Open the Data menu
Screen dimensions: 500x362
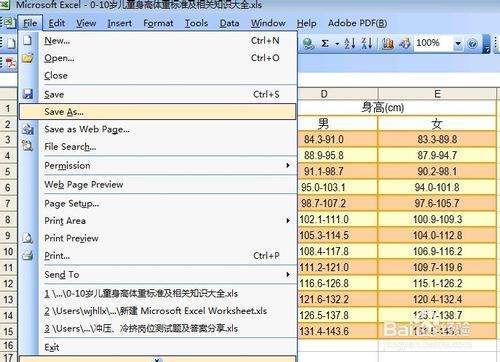[x=229, y=23]
